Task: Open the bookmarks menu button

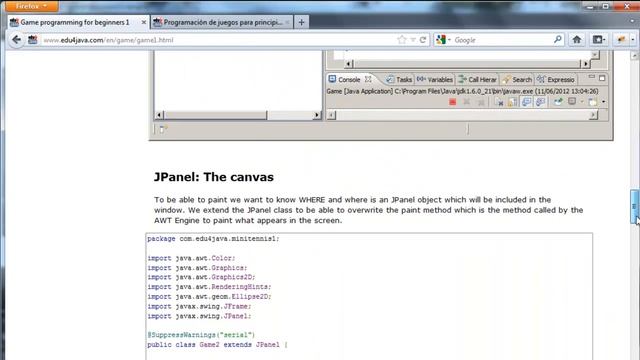Action: tap(599, 40)
